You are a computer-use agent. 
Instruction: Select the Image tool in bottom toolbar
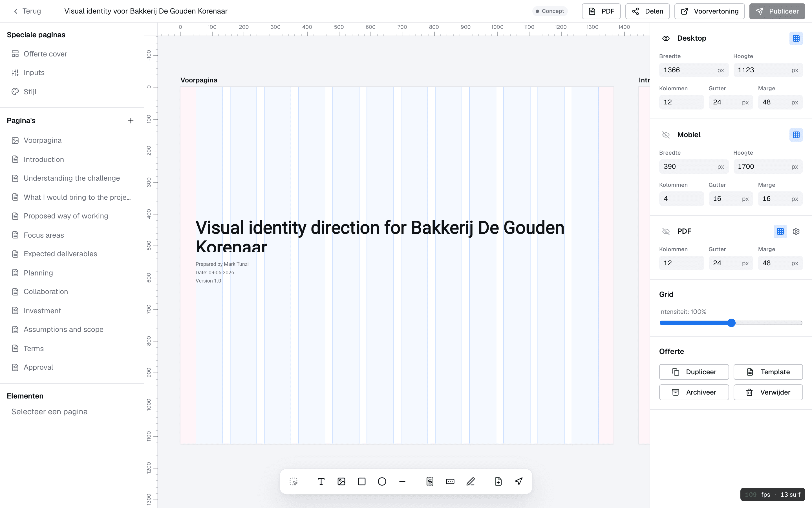341,481
